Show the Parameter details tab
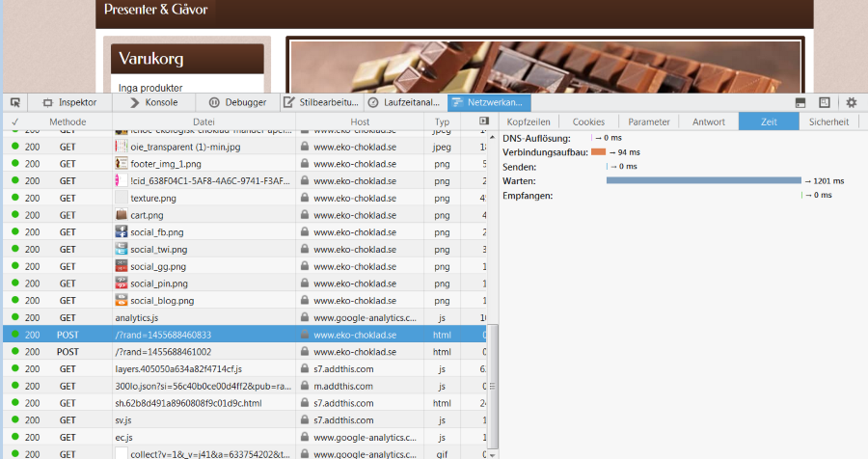 649,121
